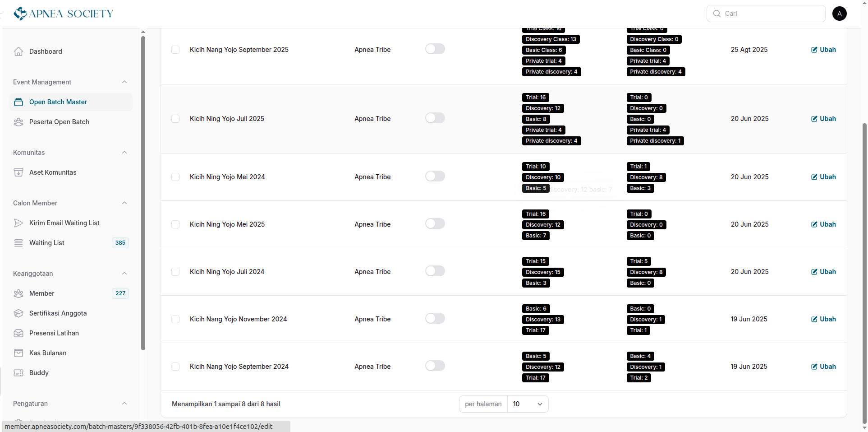The height and width of the screenshot is (432, 868).
Task: Collapse the Keanggotaan section
Action: point(124,274)
